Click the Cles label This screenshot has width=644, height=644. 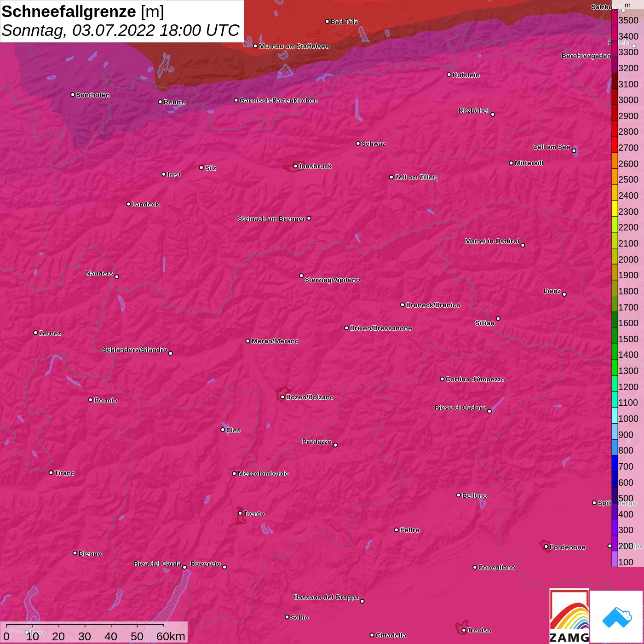point(233,430)
